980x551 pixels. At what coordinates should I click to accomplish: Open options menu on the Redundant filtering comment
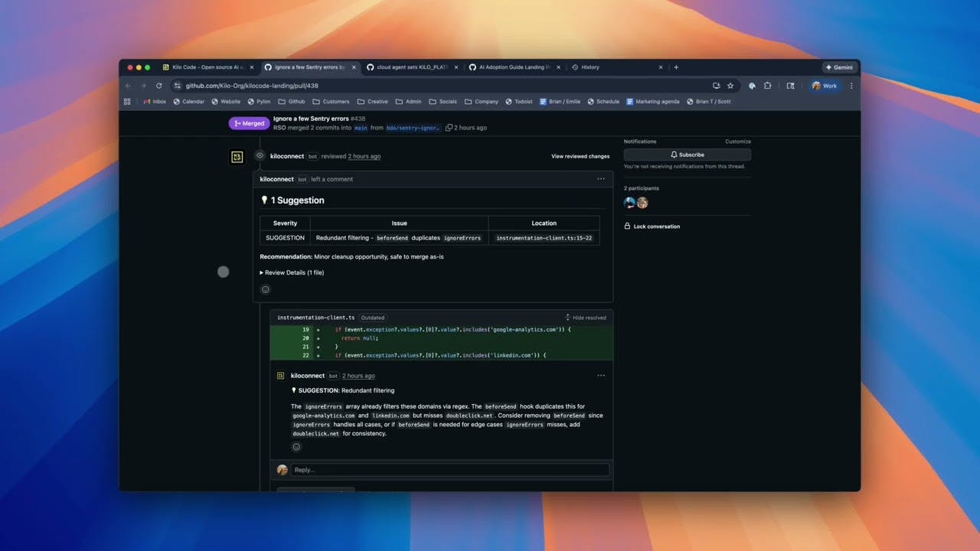[x=601, y=376]
